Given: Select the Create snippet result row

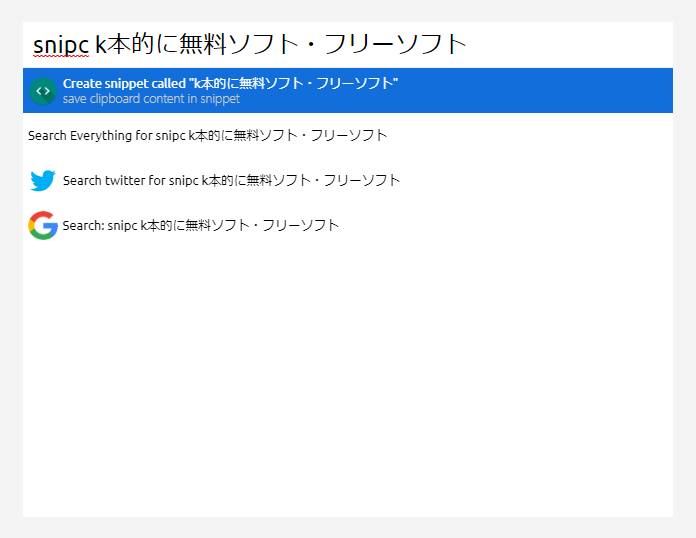Looking at the screenshot, I should point(348,91).
